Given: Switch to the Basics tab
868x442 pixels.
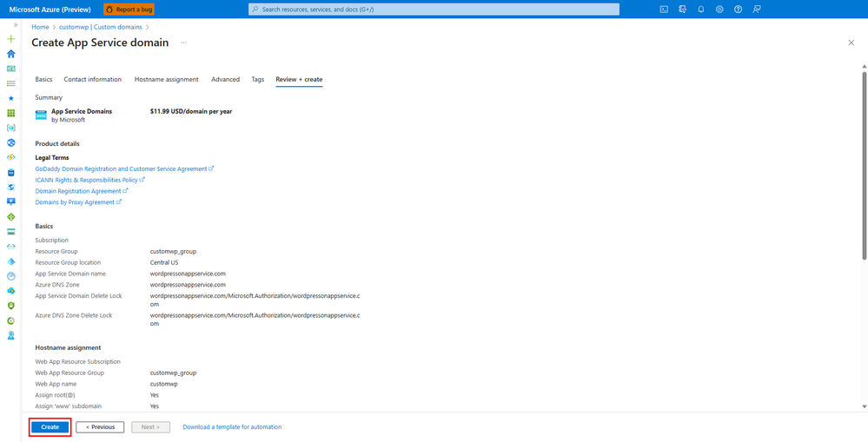Looking at the screenshot, I should (43, 79).
